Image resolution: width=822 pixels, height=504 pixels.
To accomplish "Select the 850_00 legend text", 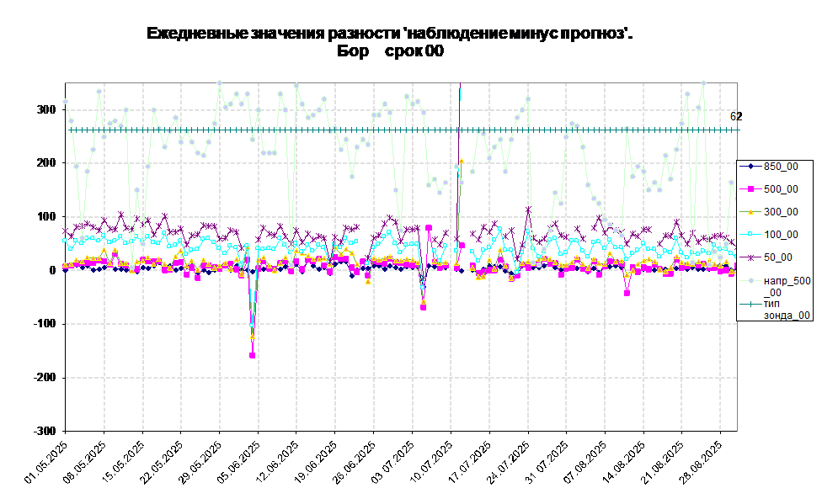I will click(781, 167).
